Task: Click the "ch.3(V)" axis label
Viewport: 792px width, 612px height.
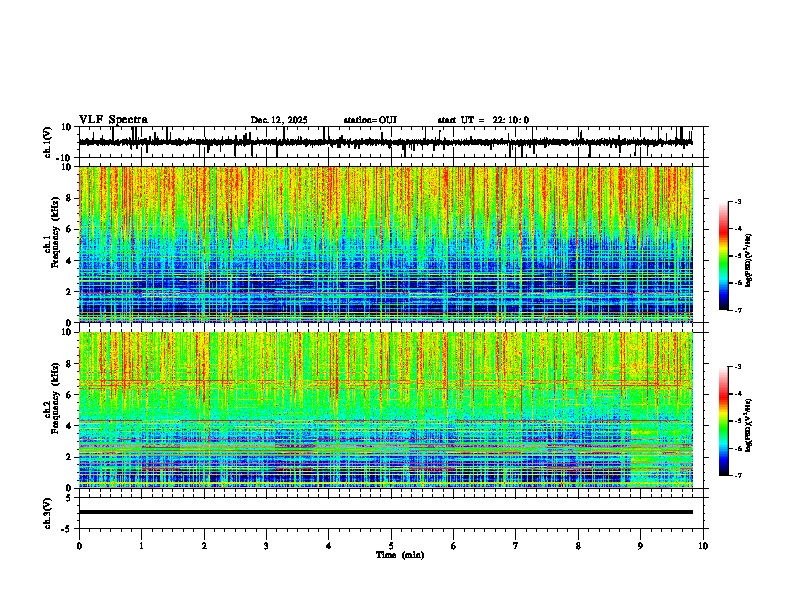Action: click(48, 513)
